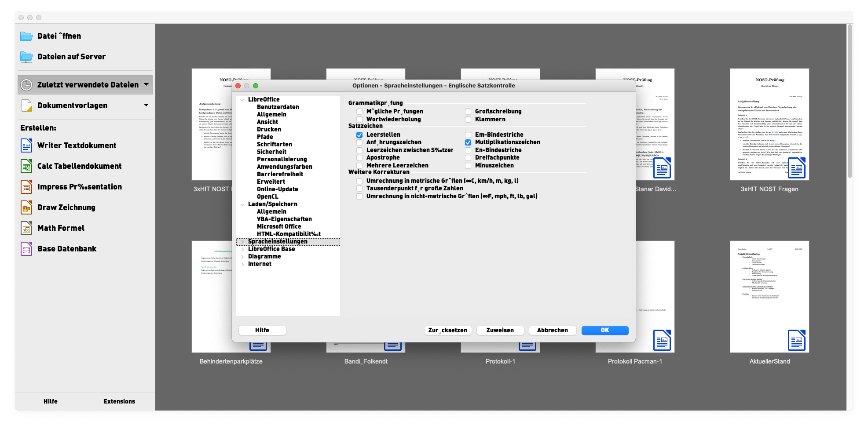Enable Mehrere Leerzeichen checkbox
The image size is (868, 429).
click(359, 166)
